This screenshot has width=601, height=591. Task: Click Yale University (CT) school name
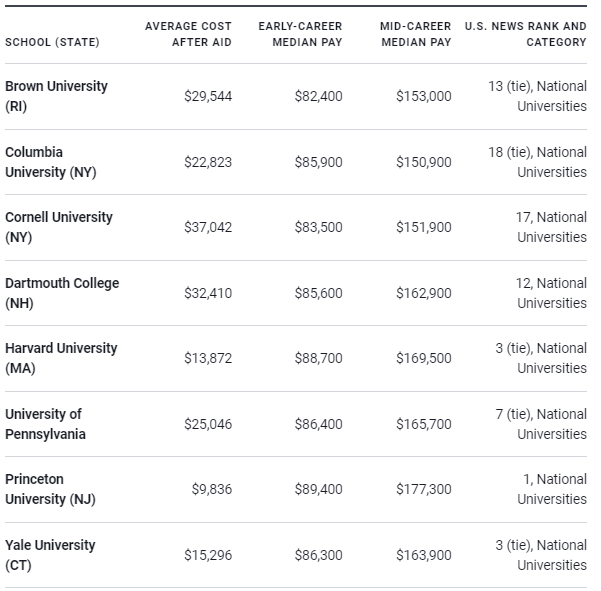[x=50, y=555]
